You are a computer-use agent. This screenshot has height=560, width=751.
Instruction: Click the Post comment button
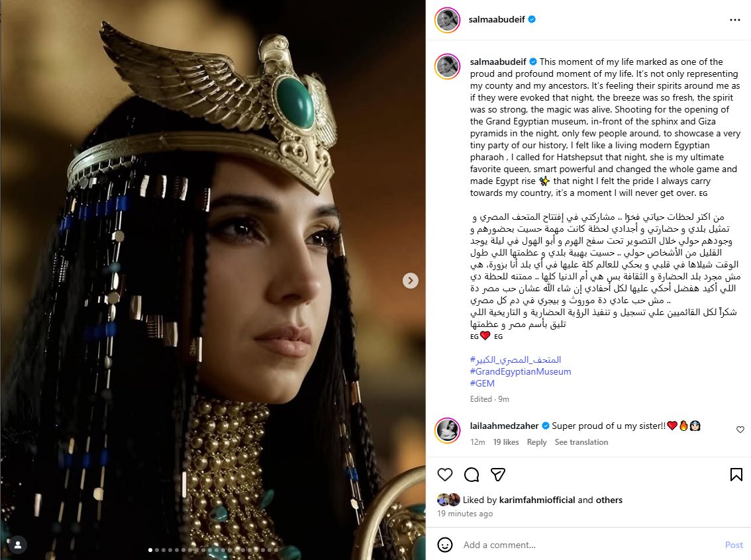tap(734, 545)
